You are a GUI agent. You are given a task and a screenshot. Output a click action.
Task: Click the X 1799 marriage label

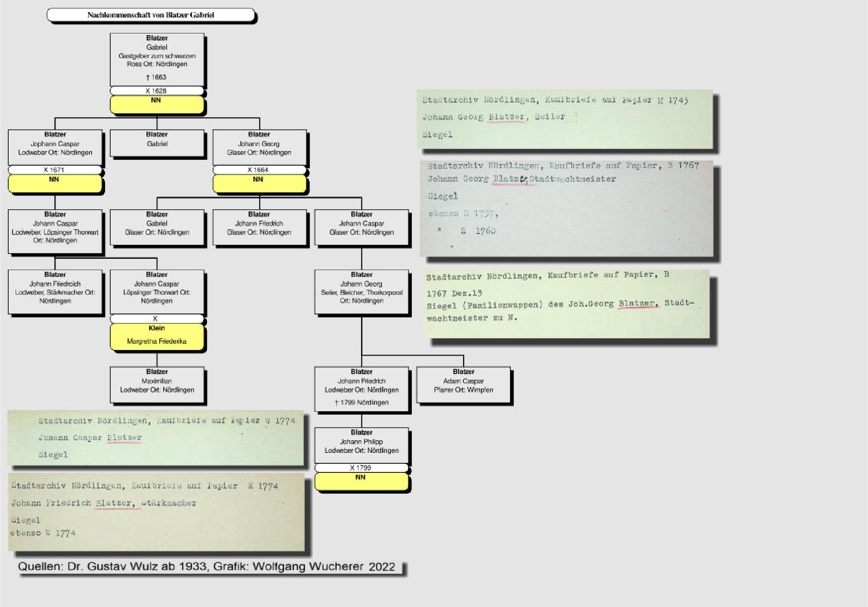(361, 468)
